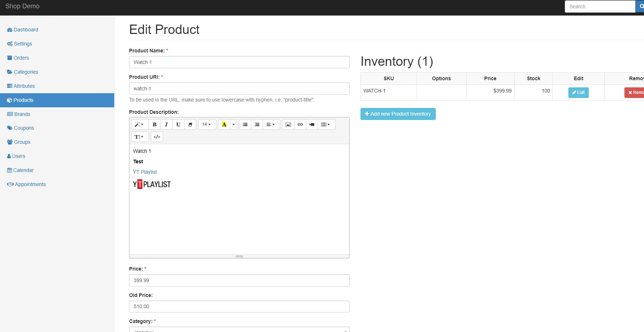This screenshot has width=644, height=332.
Task: Expand the paragraph alignment dropdown
Action: pos(271,125)
